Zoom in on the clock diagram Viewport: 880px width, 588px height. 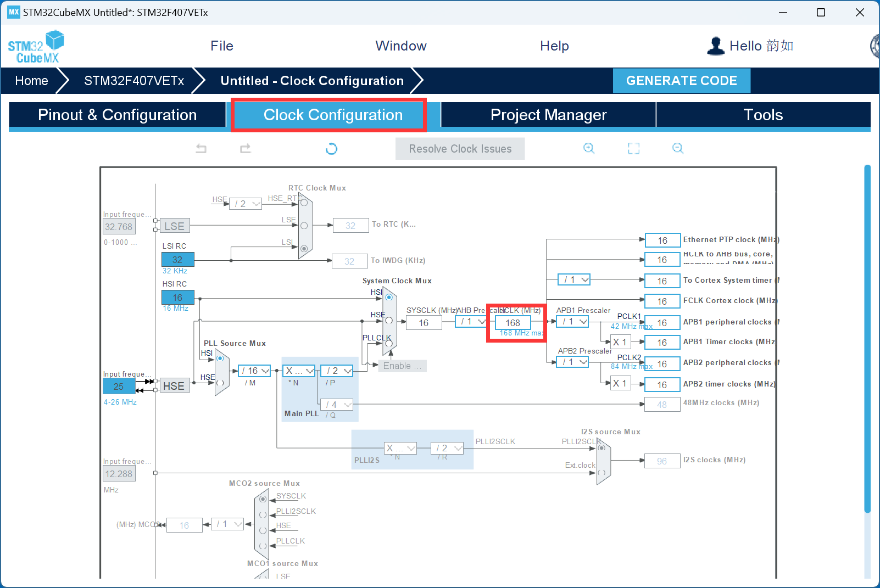pos(589,148)
